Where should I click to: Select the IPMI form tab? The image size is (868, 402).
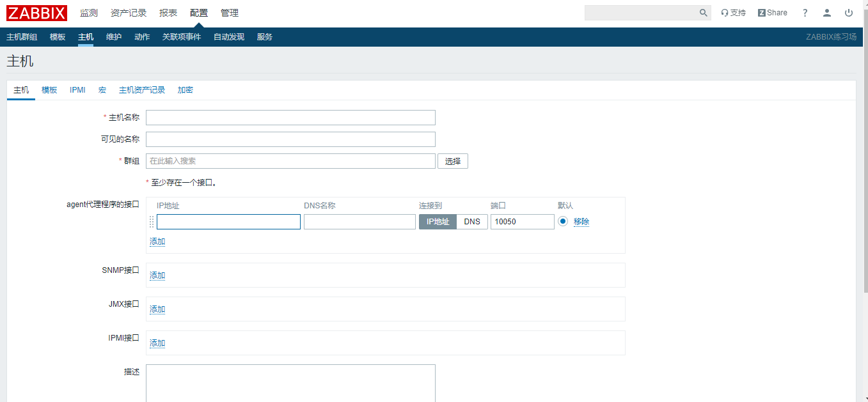pyautogui.click(x=77, y=90)
